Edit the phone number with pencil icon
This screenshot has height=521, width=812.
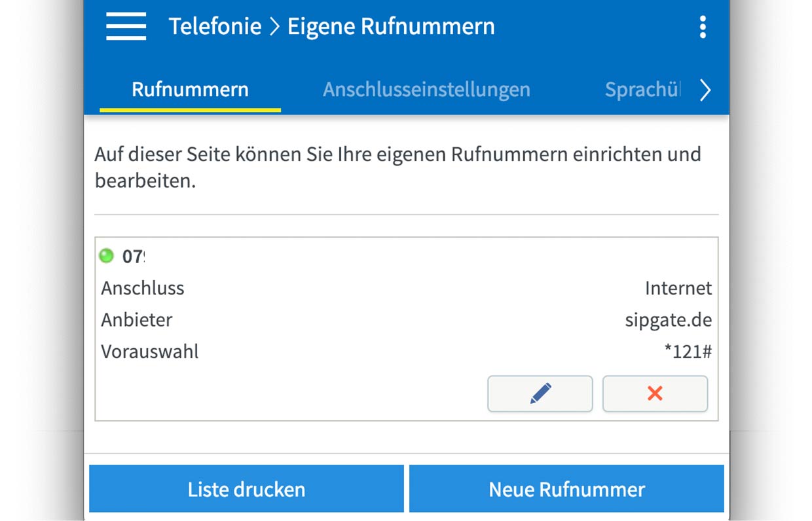pyautogui.click(x=540, y=393)
